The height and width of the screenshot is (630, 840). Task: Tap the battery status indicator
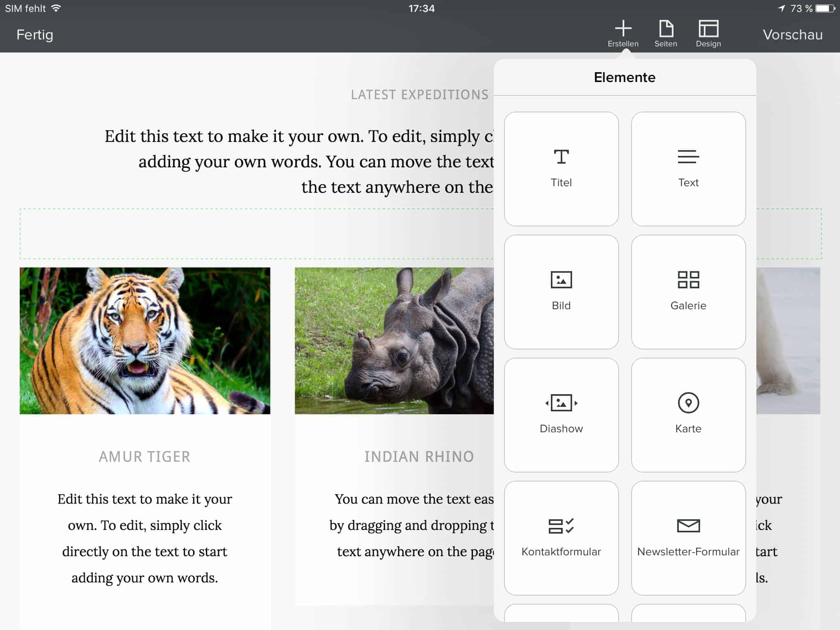click(825, 8)
